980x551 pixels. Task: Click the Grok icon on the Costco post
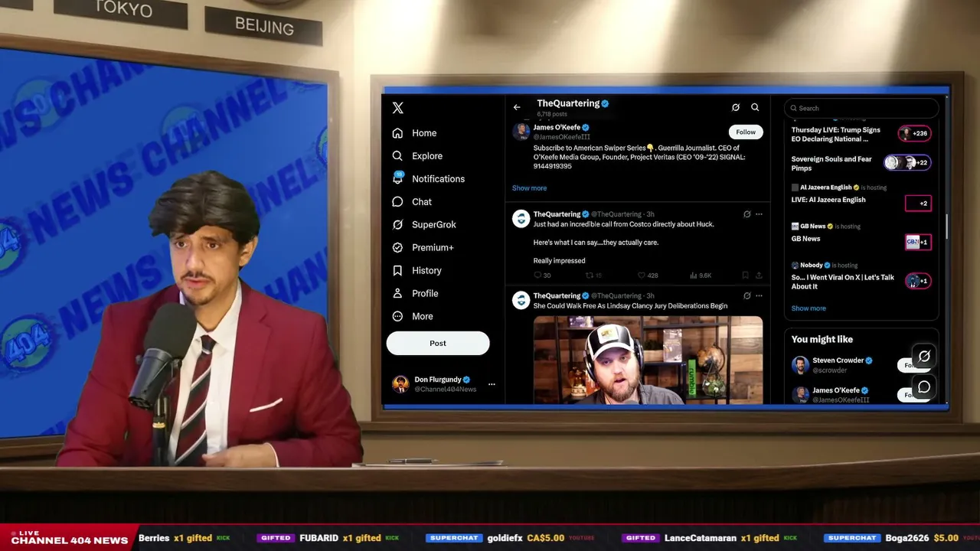point(747,214)
